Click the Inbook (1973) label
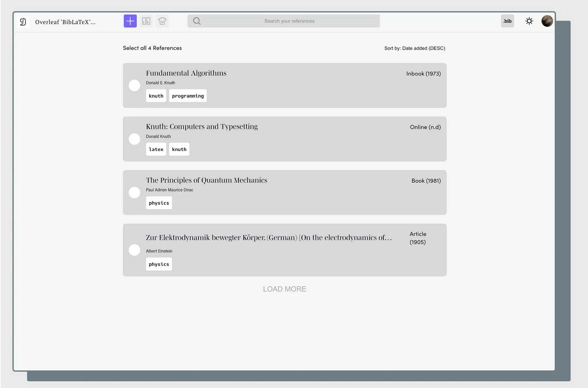The width and height of the screenshot is (588, 388). pyautogui.click(x=423, y=73)
